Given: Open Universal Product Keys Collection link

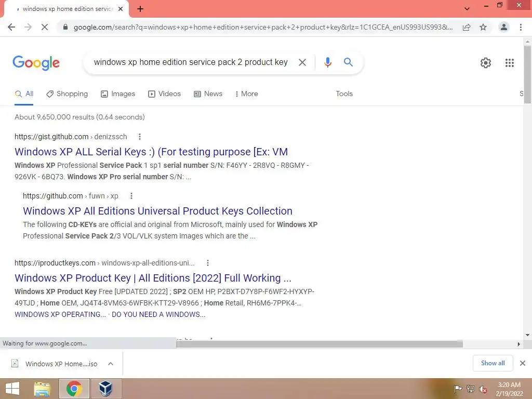Looking at the screenshot, I should pyautogui.click(x=157, y=211).
